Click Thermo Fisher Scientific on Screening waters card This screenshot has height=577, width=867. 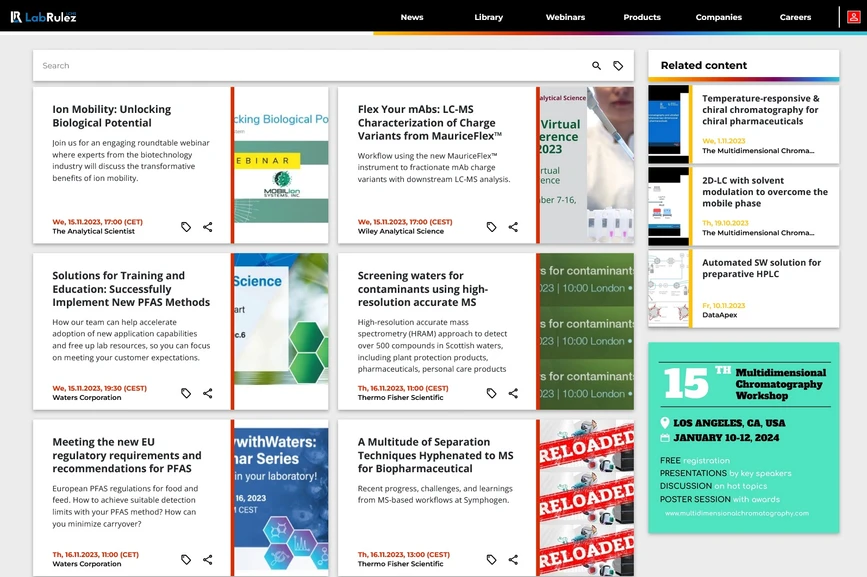click(x=400, y=397)
